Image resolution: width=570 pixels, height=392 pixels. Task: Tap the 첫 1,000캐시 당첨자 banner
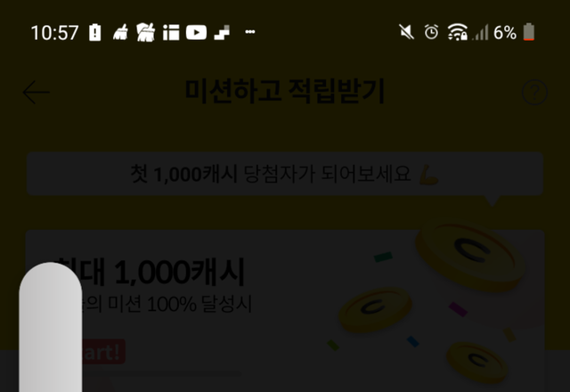[x=285, y=174]
